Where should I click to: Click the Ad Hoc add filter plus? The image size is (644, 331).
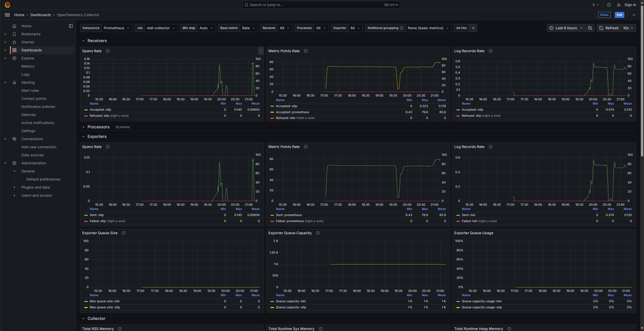(473, 28)
